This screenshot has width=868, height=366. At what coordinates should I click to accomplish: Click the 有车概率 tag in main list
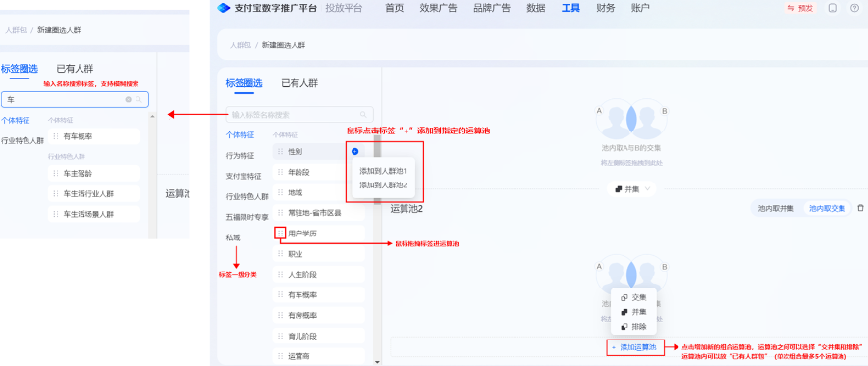319,294
